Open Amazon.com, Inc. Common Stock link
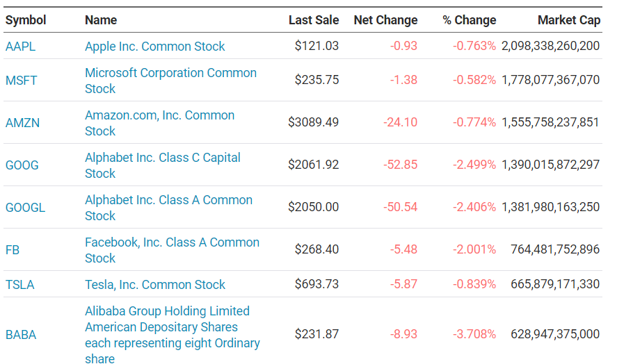Viewport: 617px width, 364px height. point(159,123)
